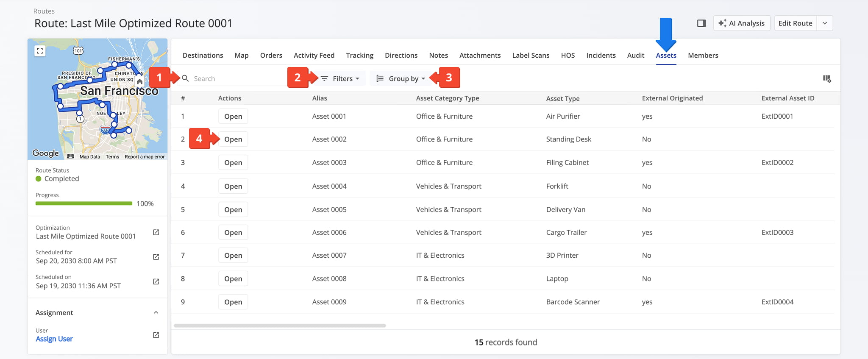Open Asset 0007 with its Open button
The width and height of the screenshot is (868, 359).
[x=233, y=255]
